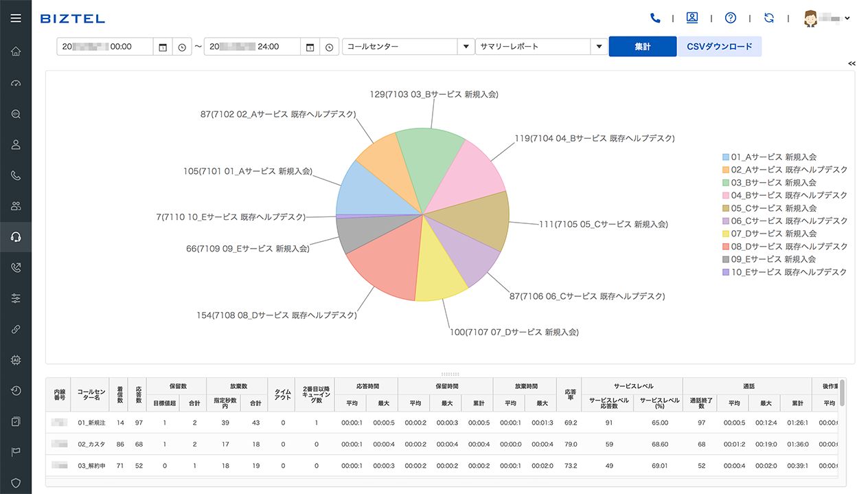Screen dimensions: 868x494
Task: Click the pink color swatch for 04_Bサービス
Action: click(x=725, y=195)
